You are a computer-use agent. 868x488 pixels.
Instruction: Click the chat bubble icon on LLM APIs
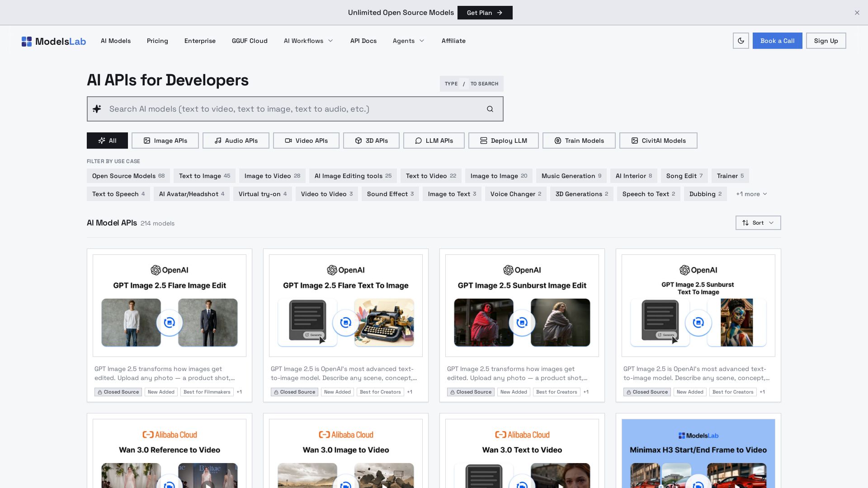[419, 141]
